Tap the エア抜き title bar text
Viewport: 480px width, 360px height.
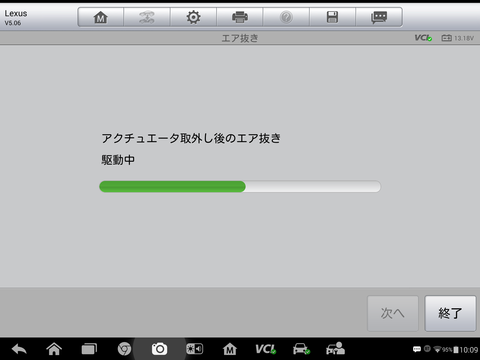[240, 38]
